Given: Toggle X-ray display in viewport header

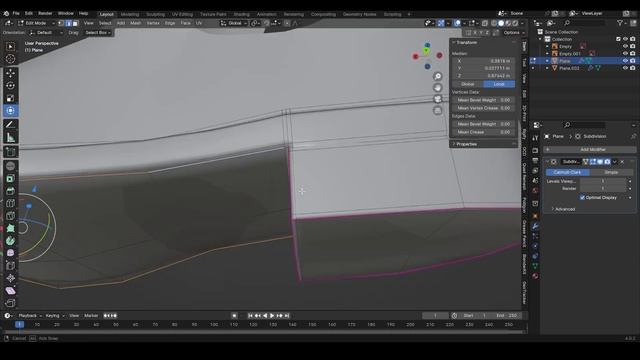Looking at the screenshot, I should [x=485, y=23].
